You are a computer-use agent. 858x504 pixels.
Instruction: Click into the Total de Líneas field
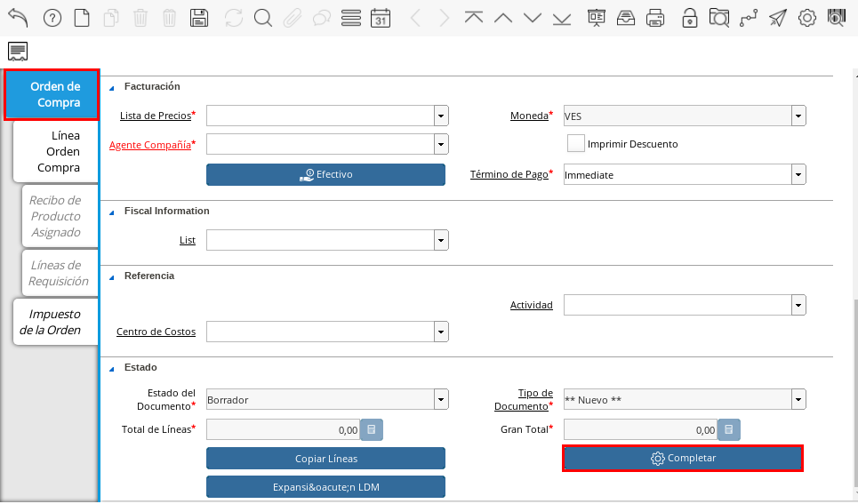tap(283, 429)
